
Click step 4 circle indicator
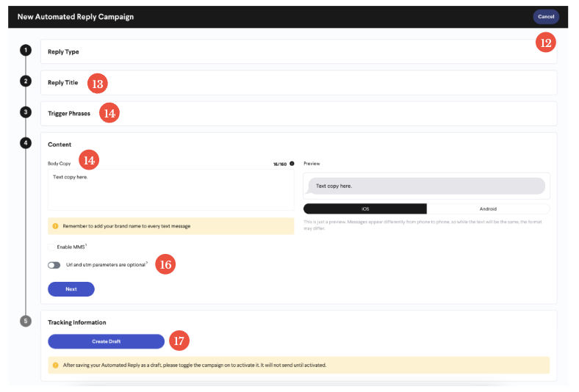coord(26,143)
